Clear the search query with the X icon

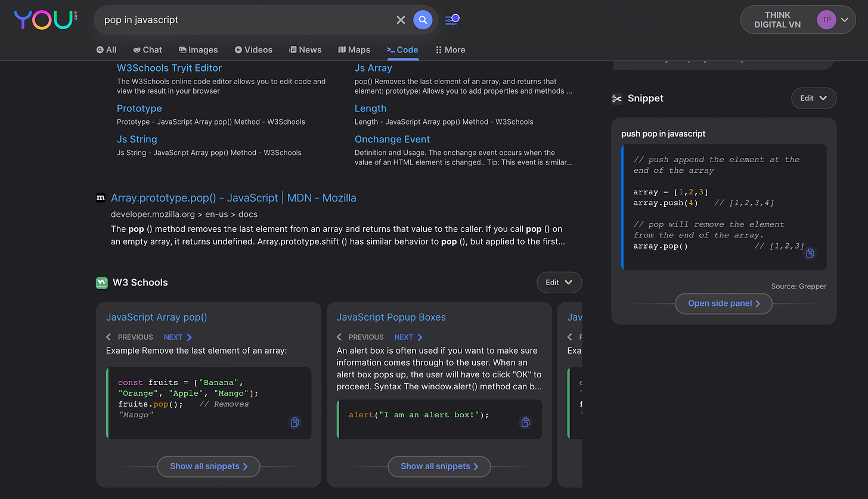tap(401, 20)
